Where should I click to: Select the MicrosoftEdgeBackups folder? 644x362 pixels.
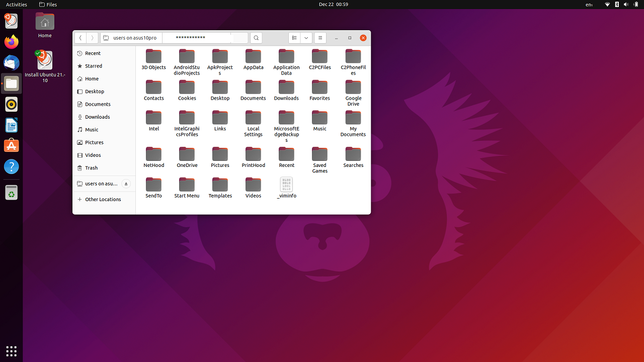tap(286, 126)
